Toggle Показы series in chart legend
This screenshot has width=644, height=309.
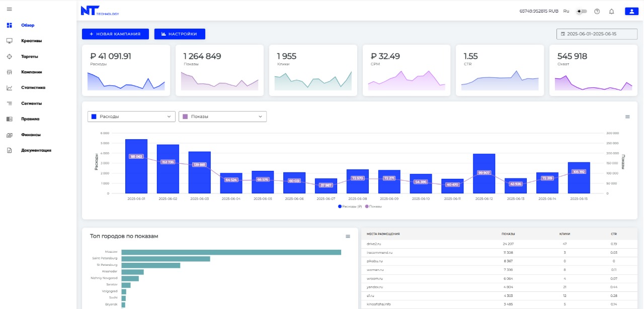pos(375,207)
